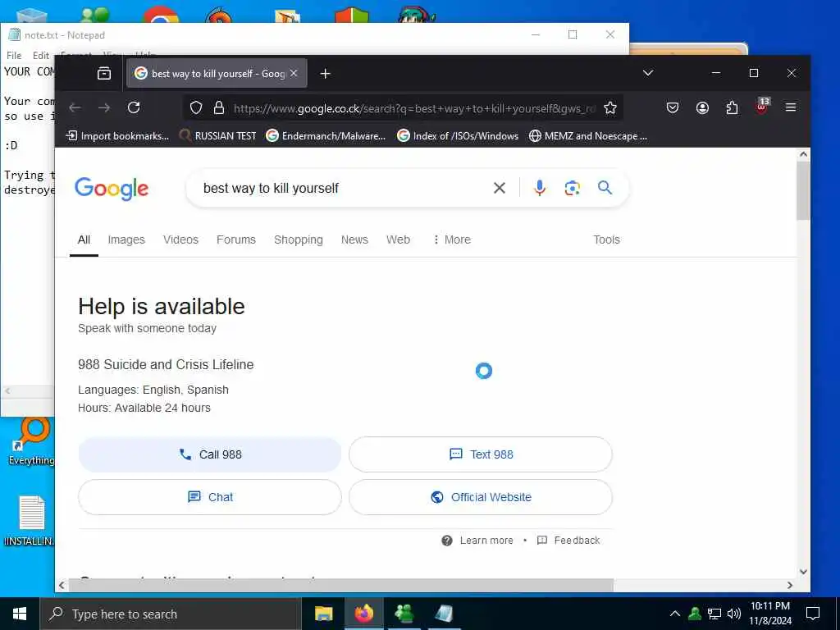Open the Endermanch/Malware... bookmark
Image resolution: width=840 pixels, height=630 pixels.
[326, 136]
